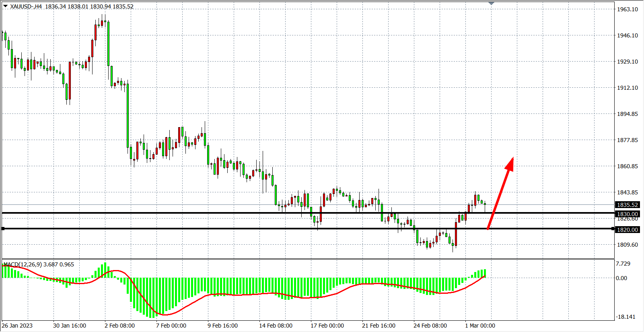
Task: Click the chart shift triangle marker at top
Action: [x=491, y=4]
